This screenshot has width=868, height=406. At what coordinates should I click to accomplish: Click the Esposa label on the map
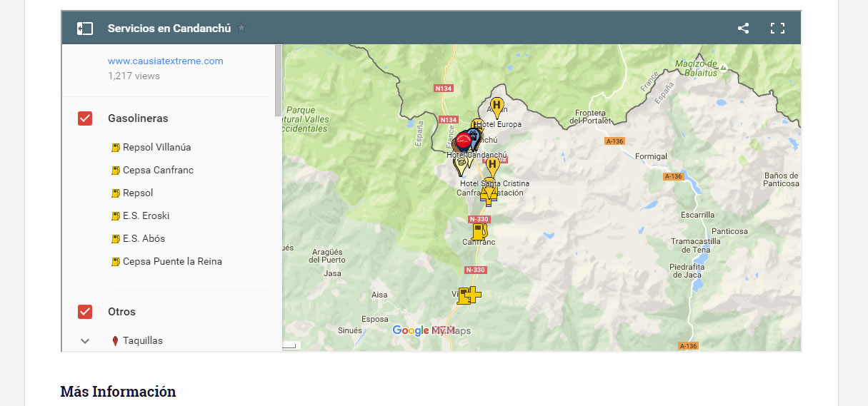point(375,320)
